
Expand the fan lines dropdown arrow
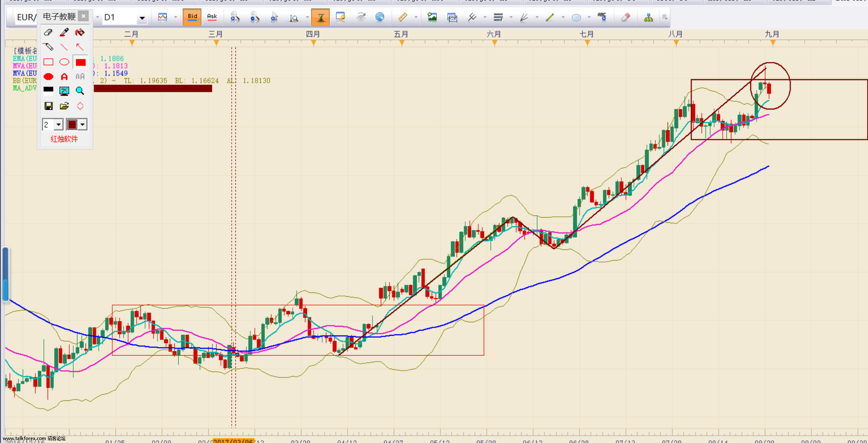tap(537, 17)
